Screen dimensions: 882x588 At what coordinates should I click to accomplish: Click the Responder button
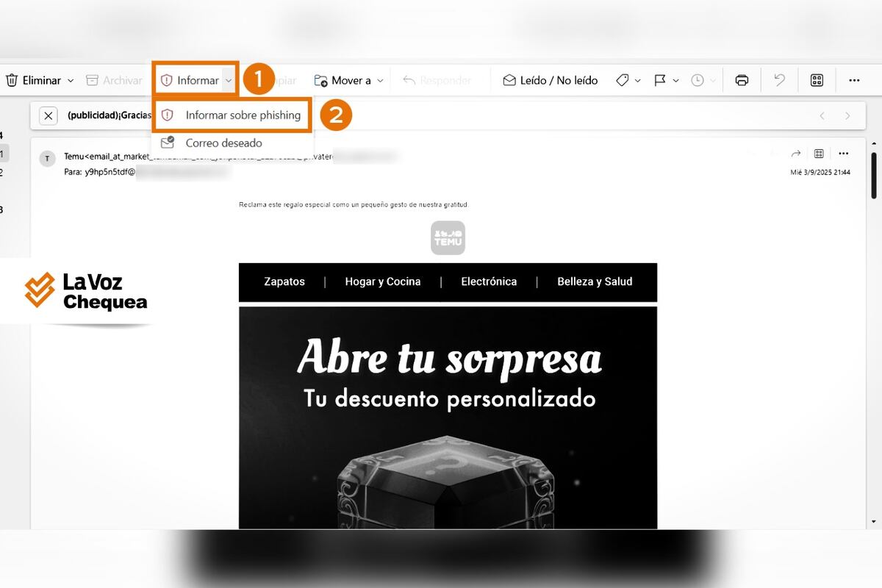pos(437,80)
